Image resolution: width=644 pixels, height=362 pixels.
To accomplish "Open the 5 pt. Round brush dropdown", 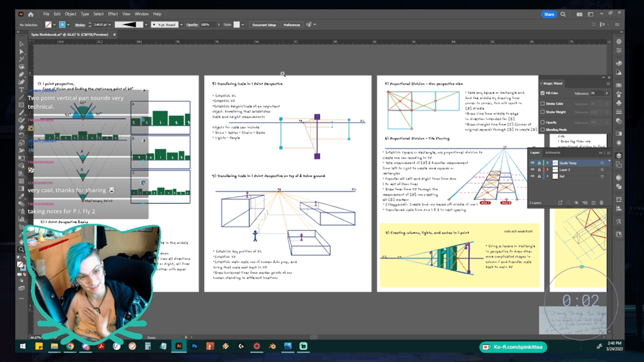I will pos(181,25).
